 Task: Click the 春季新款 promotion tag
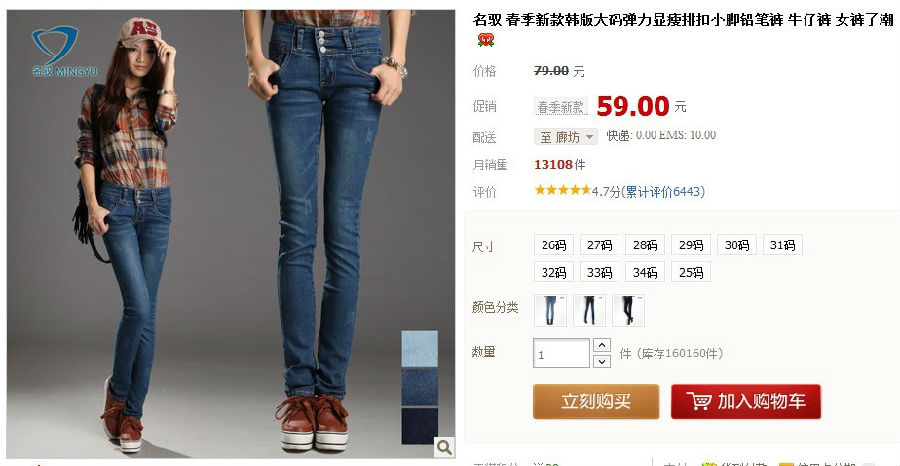561,107
